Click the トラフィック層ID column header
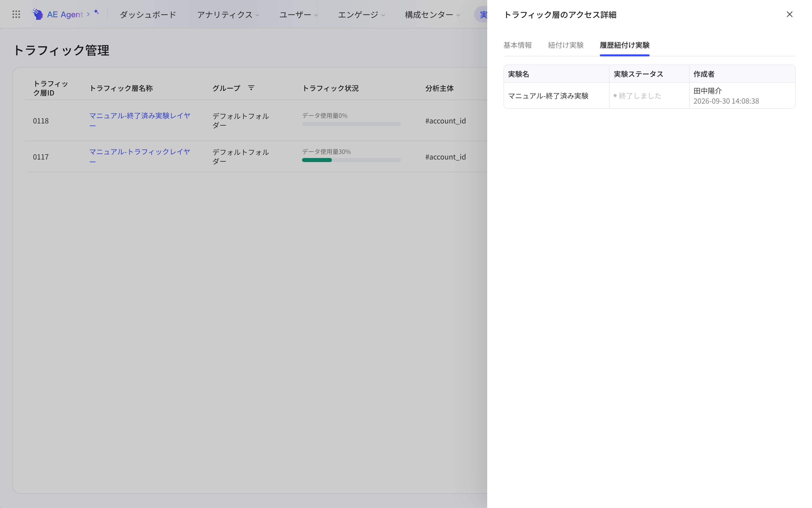 pyautogui.click(x=50, y=88)
